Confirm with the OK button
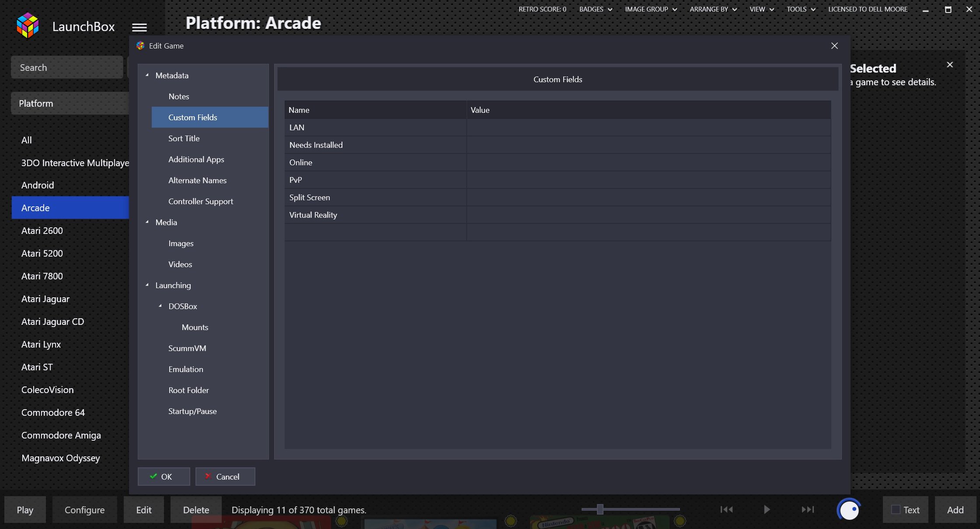980x529 pixels. click(164, 477)
